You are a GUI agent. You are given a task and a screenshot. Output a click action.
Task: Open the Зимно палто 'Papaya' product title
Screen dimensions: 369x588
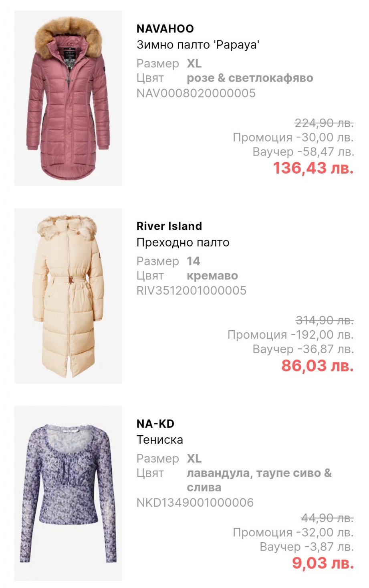tap(198, 44)
